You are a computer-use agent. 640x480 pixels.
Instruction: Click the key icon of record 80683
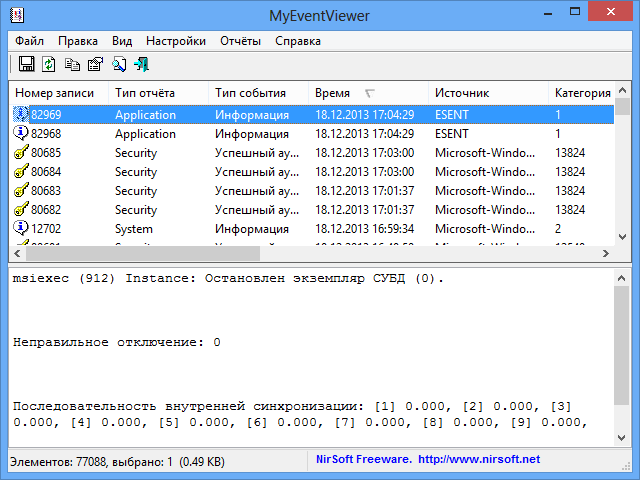[x=21, y=190]
